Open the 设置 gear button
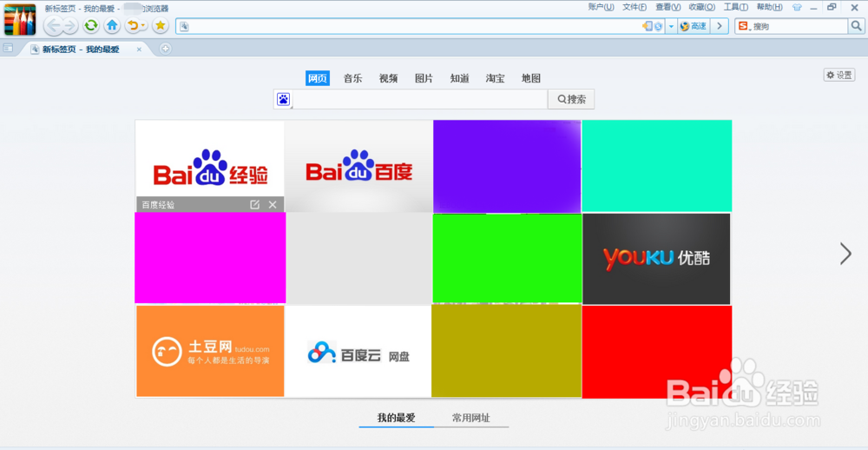Image resolution: width=868 pixels, height=450 pixels. (839, 76)
